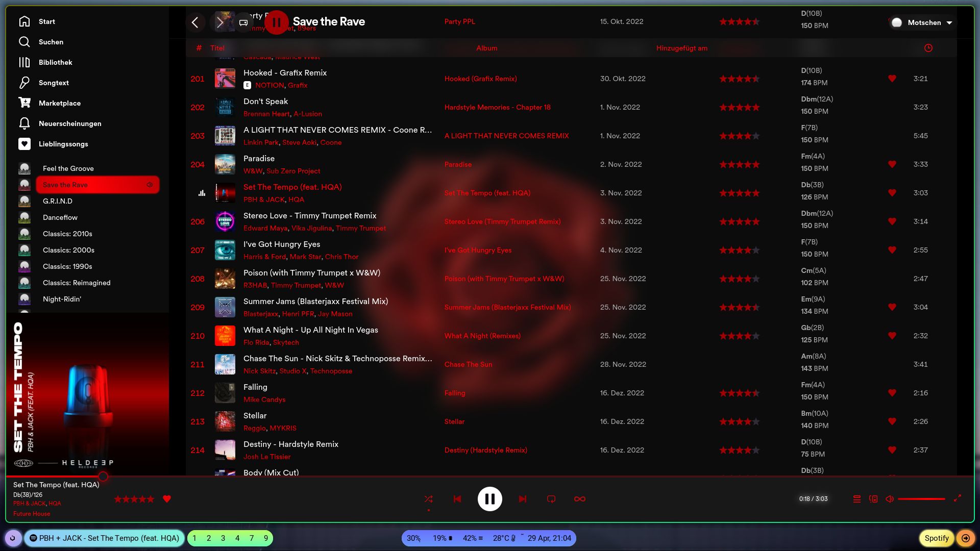Pause playback with the white pause button
The height and width of the screenshot is (551, 980).
pos(489,499)
